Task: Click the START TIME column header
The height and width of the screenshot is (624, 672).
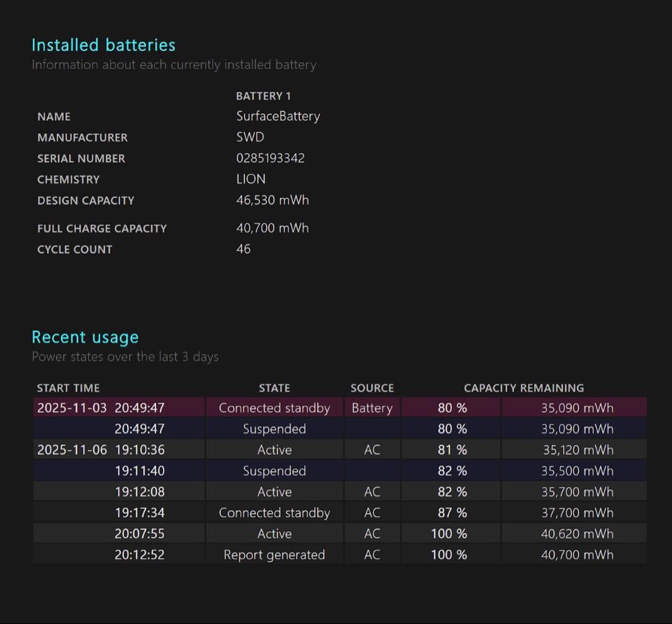Action: (68, 388)
